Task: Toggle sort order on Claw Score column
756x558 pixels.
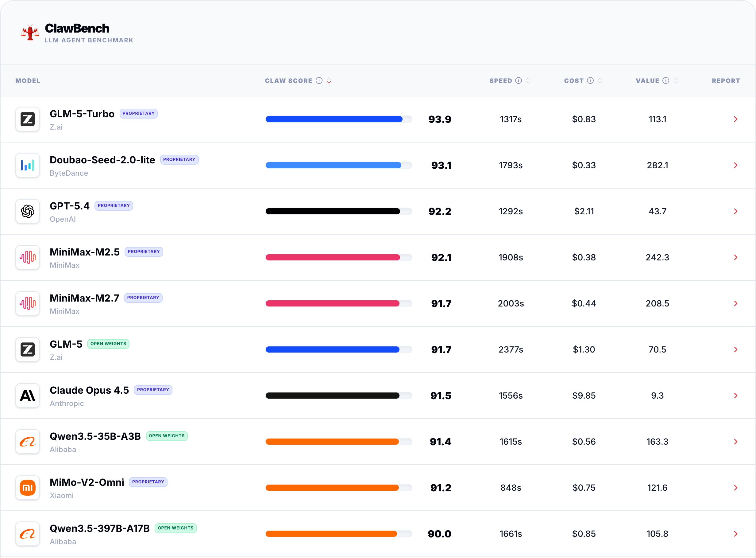Action: 329,81
